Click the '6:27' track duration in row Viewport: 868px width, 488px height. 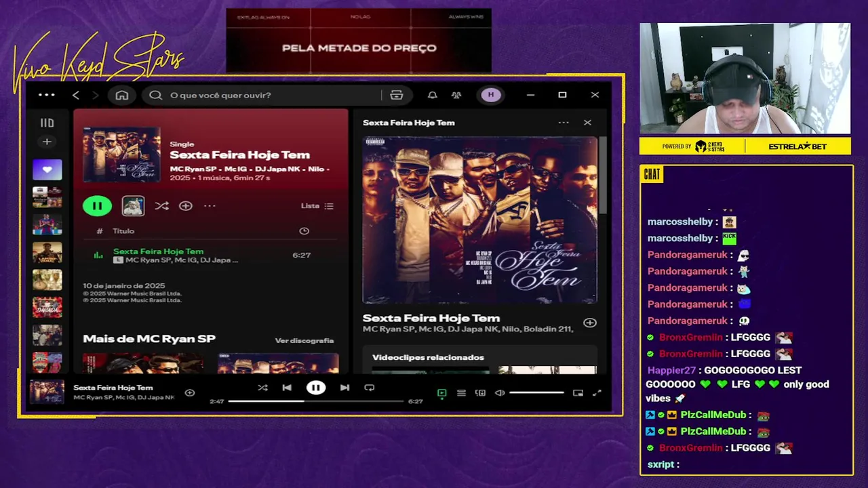pos(301,255)
